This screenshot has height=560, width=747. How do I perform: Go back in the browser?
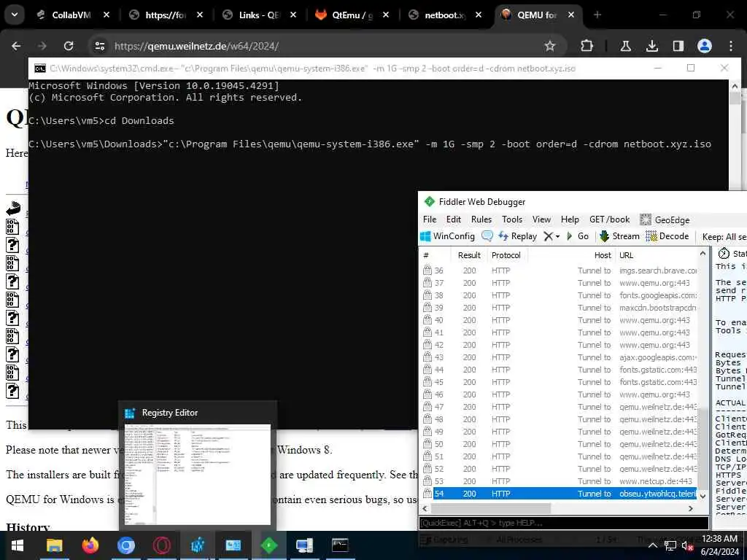pos(16,46)
